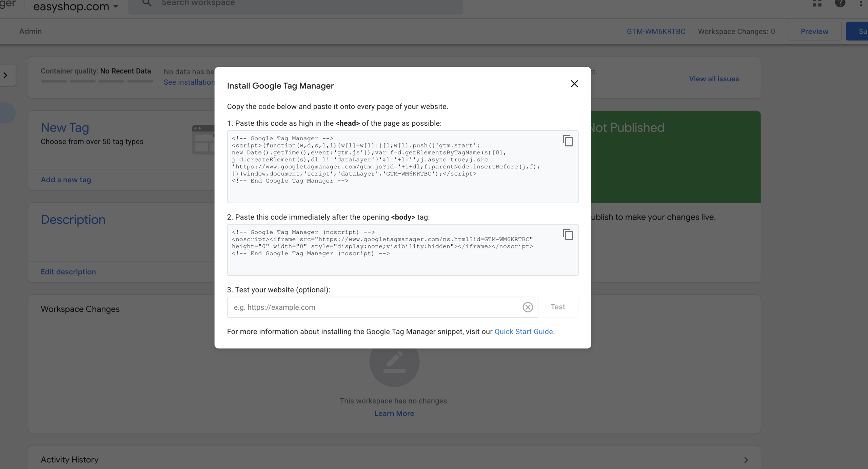
Task: Click View all issues link
Action: 714,79
